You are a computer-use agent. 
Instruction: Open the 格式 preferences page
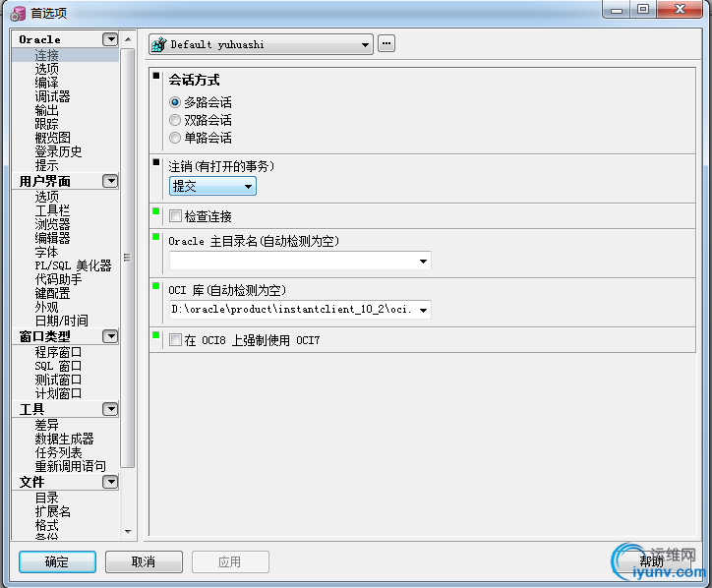coord(47,525)
